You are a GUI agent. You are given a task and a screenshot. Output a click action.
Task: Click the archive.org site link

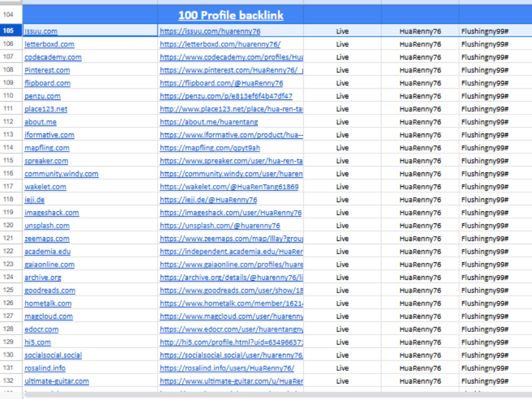43,278
